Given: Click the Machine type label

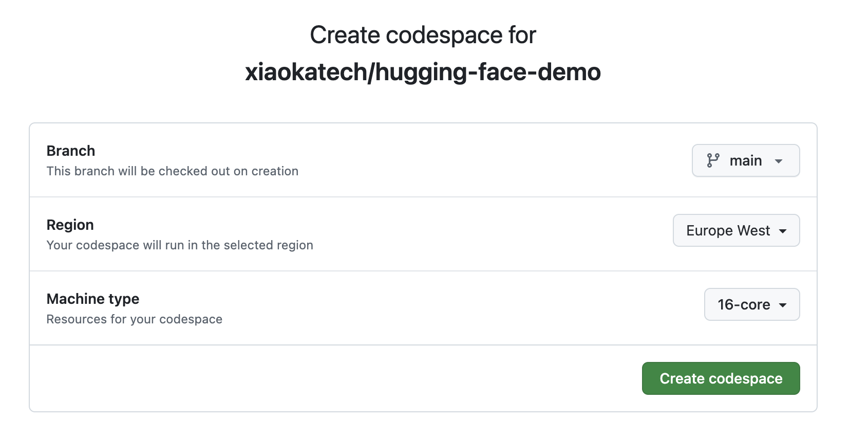Looking at the screenshot, I should [93, 299].
